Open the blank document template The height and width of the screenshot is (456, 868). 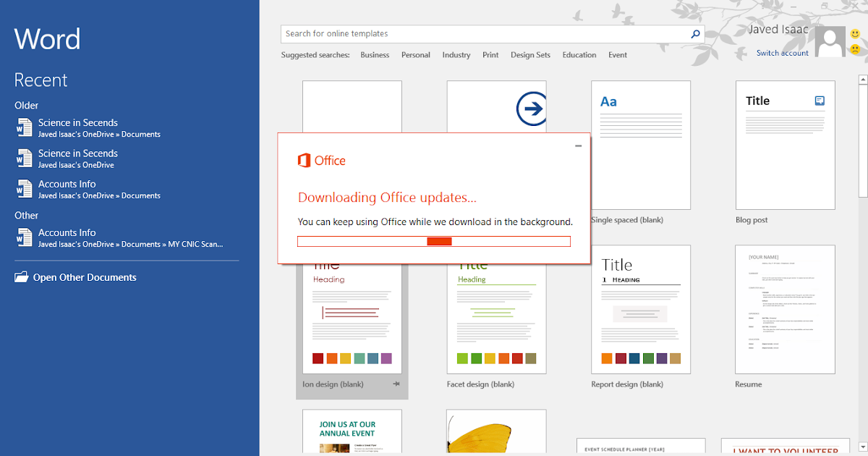(352, 106)
